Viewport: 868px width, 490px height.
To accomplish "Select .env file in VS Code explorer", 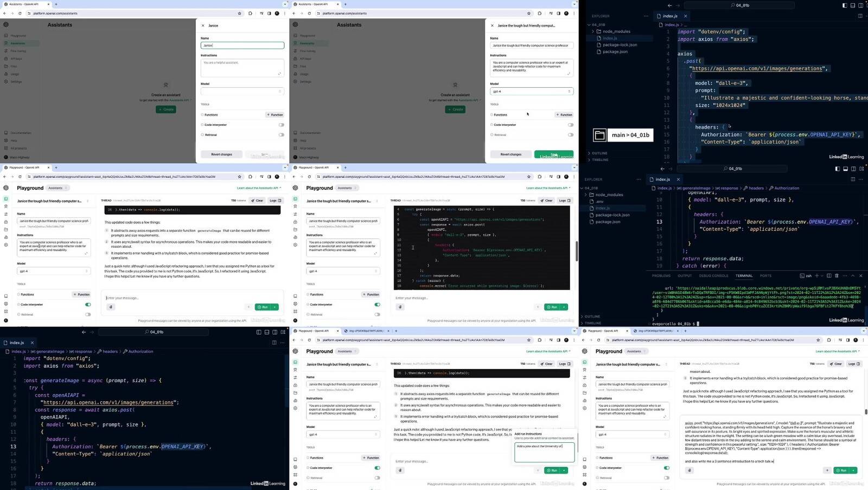I will 599,202.
